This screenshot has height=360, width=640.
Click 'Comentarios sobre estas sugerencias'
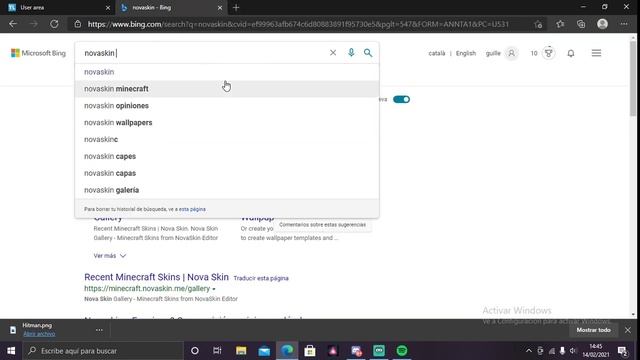click(322, 225)
